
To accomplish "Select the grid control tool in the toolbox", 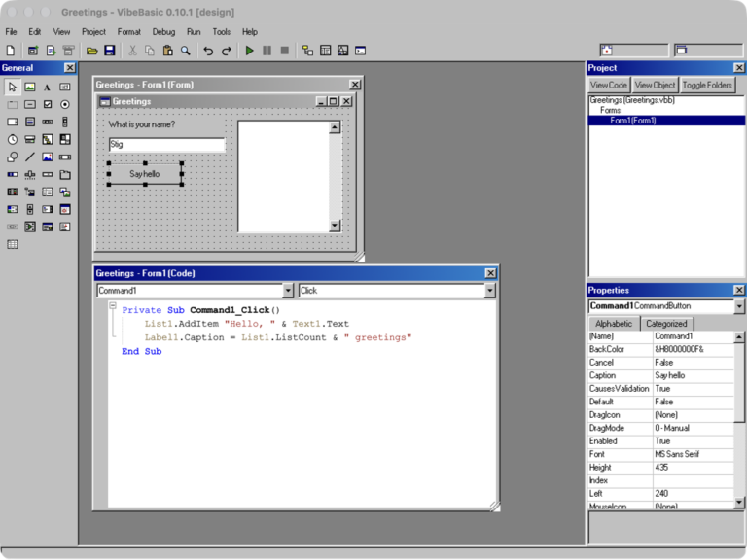I will pyautogui.click(x=13, y=245).
